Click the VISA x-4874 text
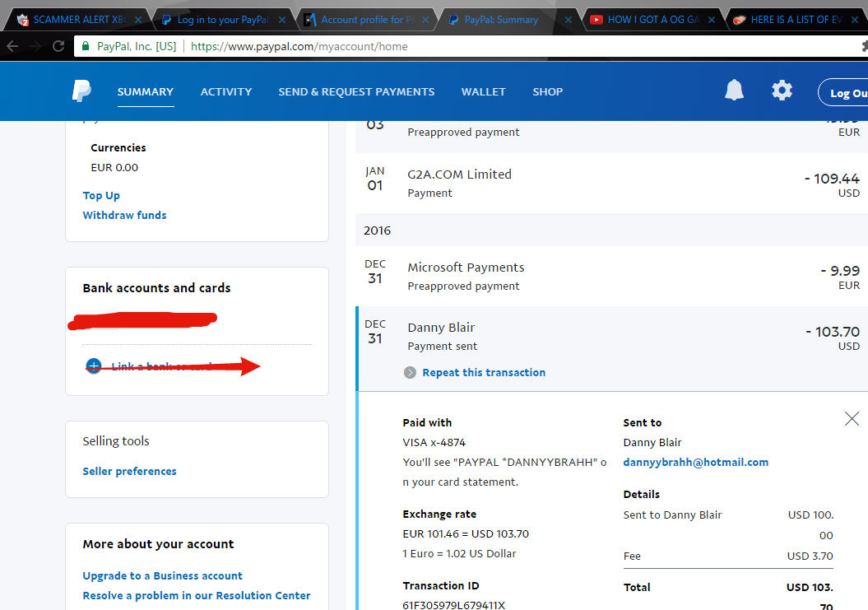This screenshot has height=610, width=868. (434, 442)
